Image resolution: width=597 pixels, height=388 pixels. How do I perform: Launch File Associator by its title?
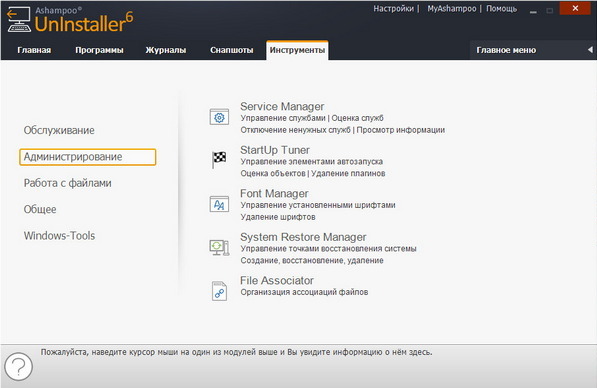277,281
